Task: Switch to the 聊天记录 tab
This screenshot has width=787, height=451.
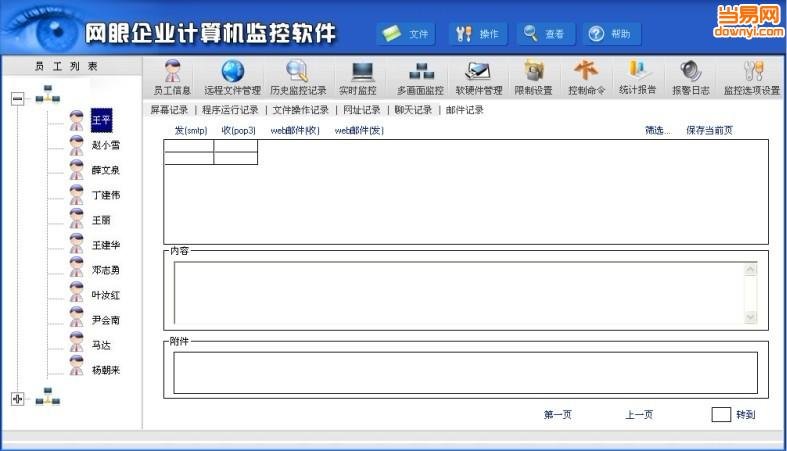Action: (413, 110)
